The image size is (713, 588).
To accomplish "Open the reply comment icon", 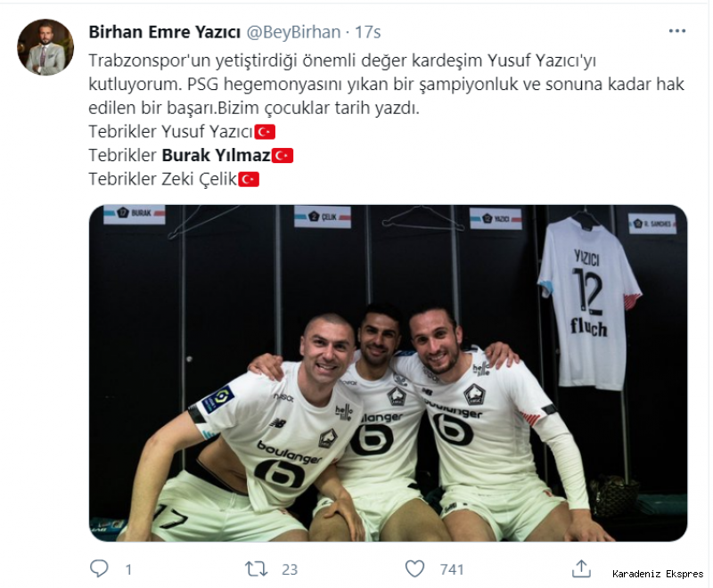I will (x=99, y=568).
